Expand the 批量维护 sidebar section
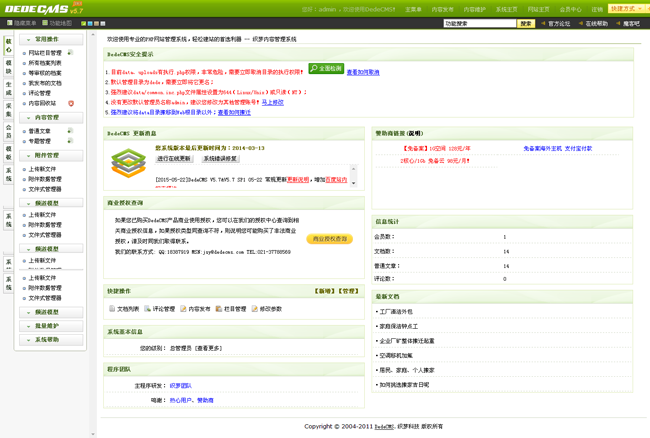Viewport: 650px width, 438px height. (50, 326)
